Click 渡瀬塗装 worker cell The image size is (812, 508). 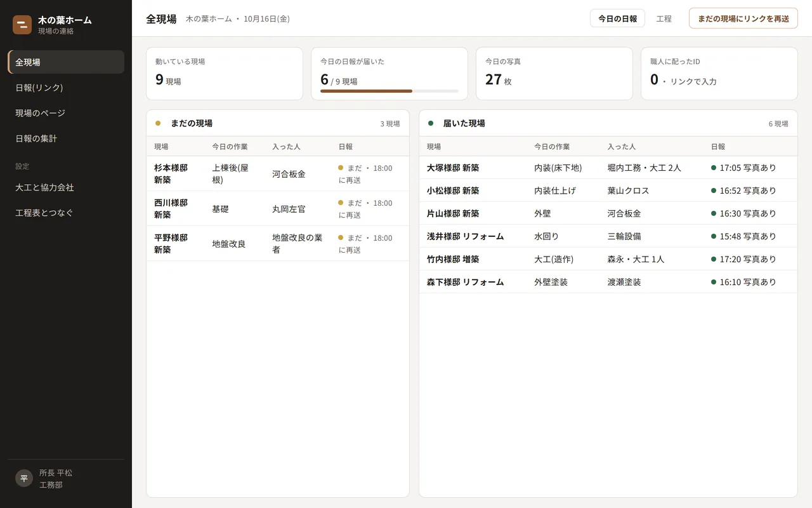[x=624, y=282]
